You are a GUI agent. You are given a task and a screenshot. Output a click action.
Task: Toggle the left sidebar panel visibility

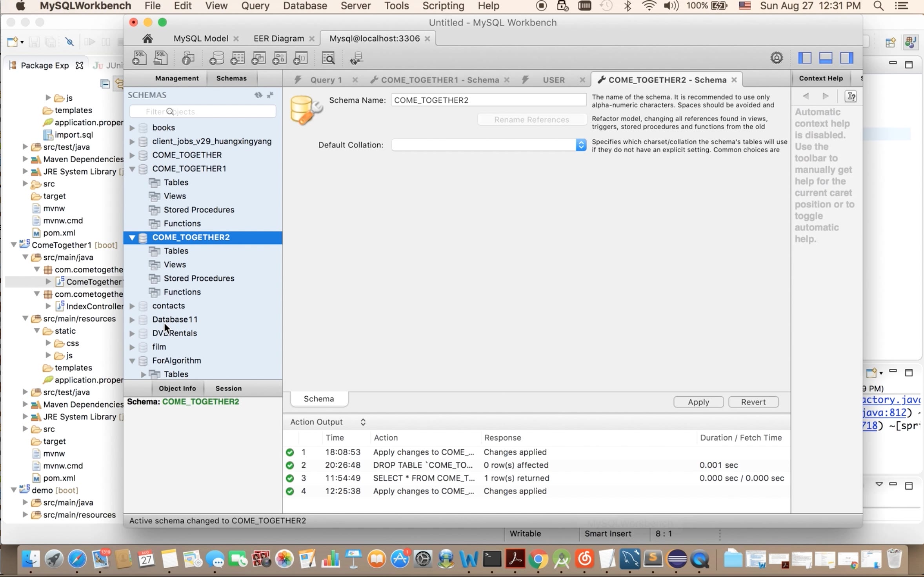[x=804, y=58]
